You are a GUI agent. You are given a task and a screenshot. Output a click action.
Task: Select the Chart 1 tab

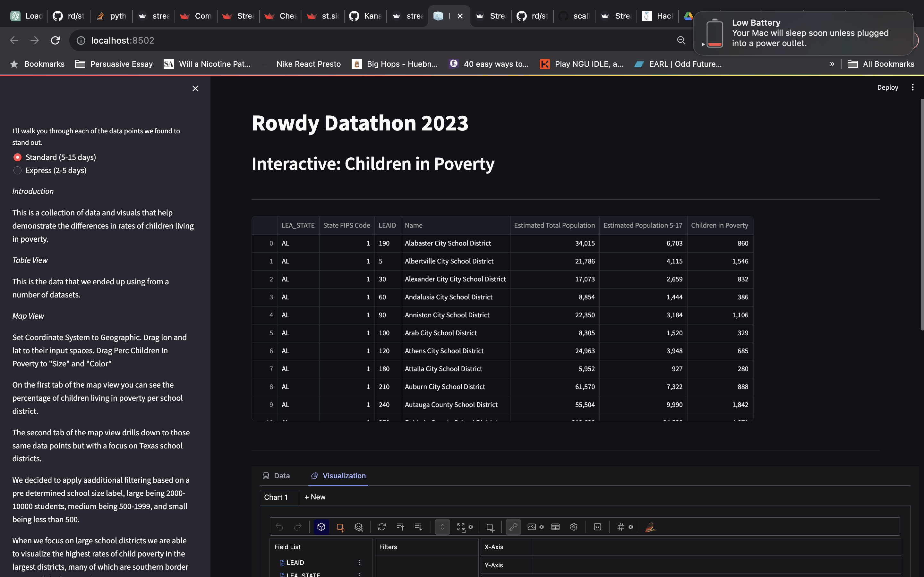(276, 497)
